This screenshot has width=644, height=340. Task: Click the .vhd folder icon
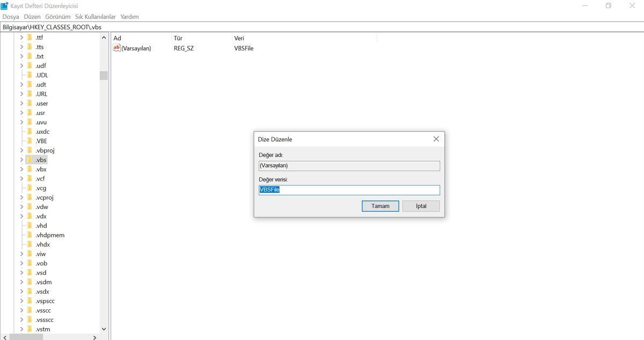coord(30,225)
